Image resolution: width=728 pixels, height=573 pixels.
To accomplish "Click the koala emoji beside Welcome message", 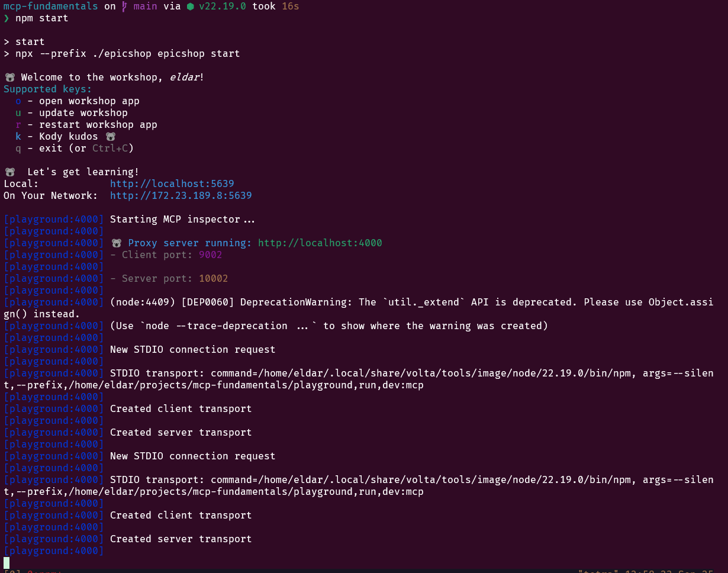I will [9, 78].
